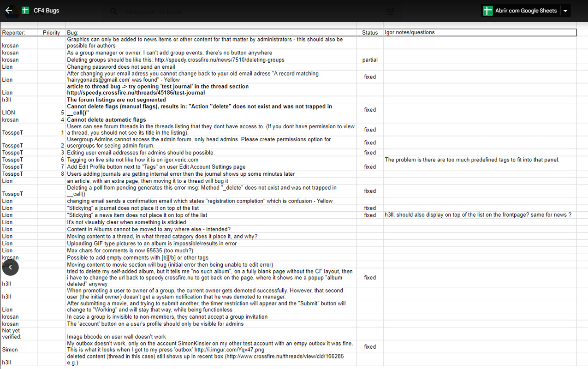
Task: Click 'deleted content still shows up in recent box'
Action: tap(211, 360)
